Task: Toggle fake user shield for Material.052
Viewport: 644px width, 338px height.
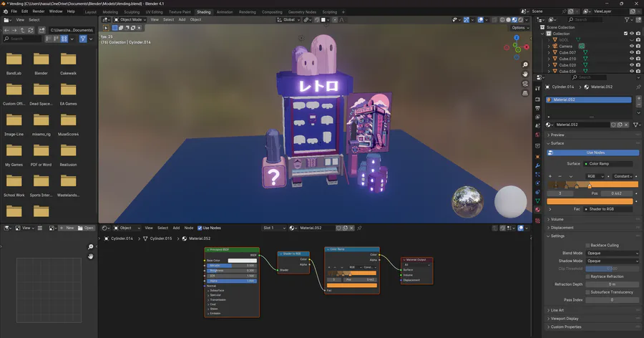Action: point(613,125)
